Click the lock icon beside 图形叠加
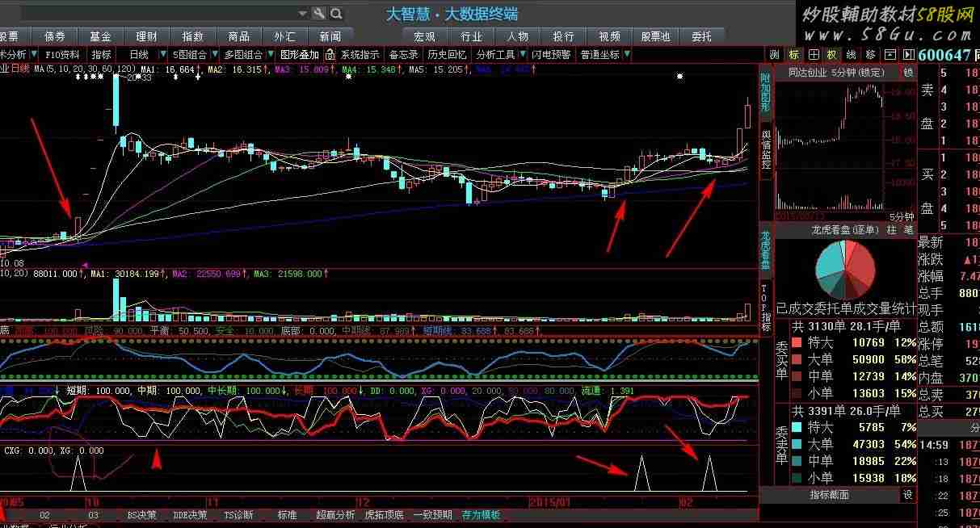This screenshot has width=980, height=528. point(330,55)
